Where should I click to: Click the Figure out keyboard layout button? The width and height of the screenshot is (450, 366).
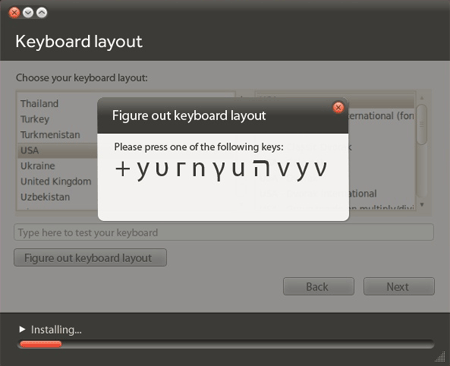[x=90, y=258]
